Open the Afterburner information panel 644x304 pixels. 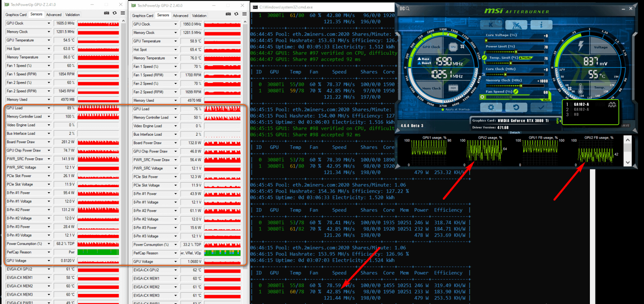[541, 26]
